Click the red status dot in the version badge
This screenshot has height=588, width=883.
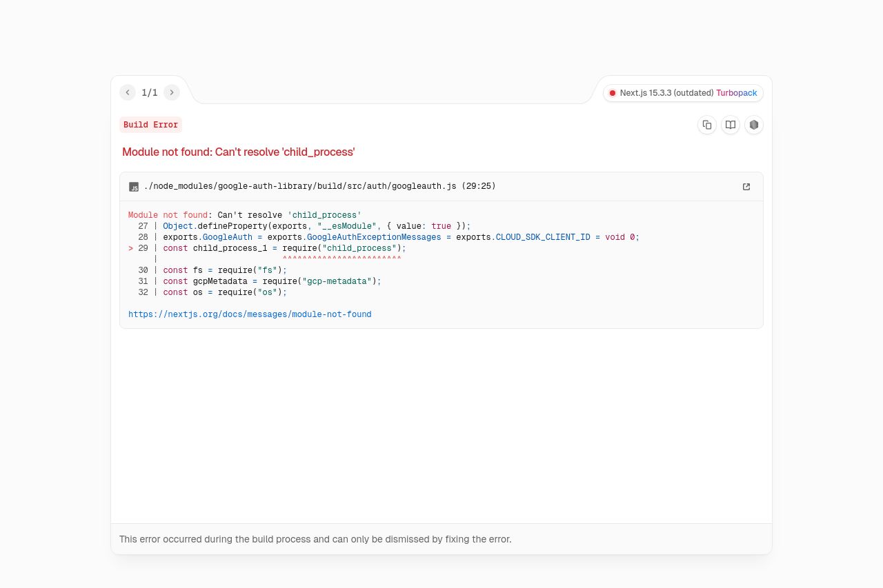[613, 92]
